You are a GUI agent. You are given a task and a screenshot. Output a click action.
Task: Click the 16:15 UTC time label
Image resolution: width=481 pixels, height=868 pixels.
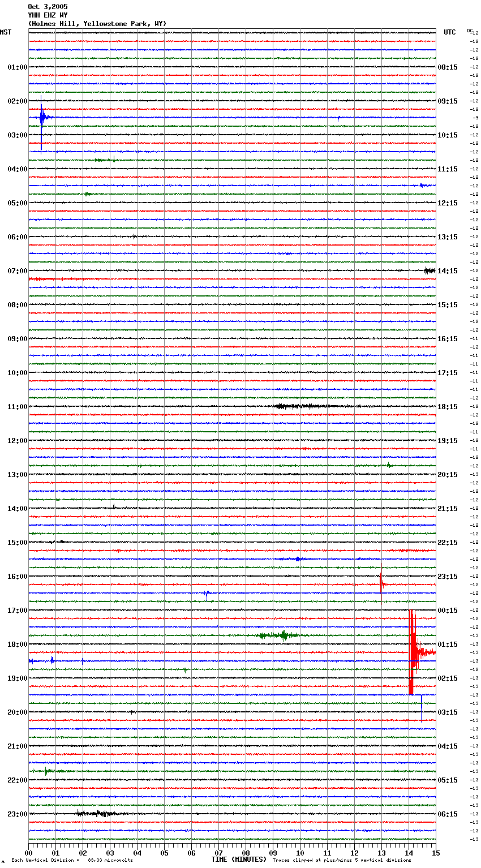pyautogui.click(x=448, y=339)
